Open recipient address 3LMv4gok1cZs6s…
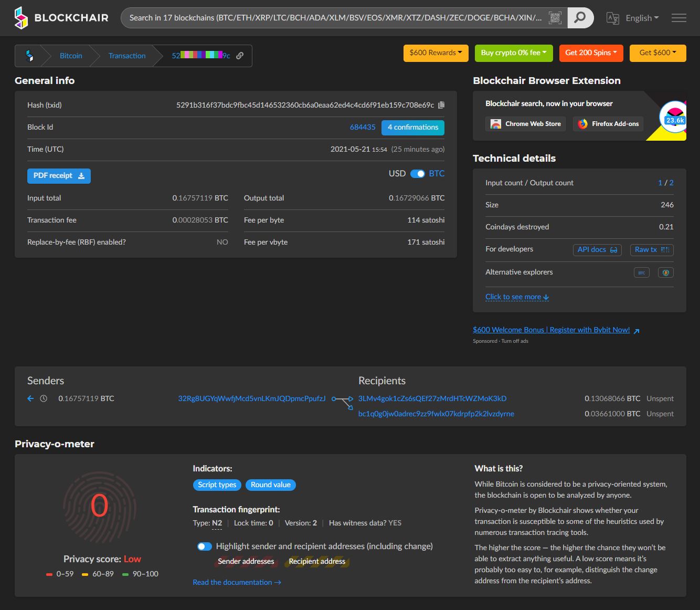The image size is (700, 610). (432, 398)
